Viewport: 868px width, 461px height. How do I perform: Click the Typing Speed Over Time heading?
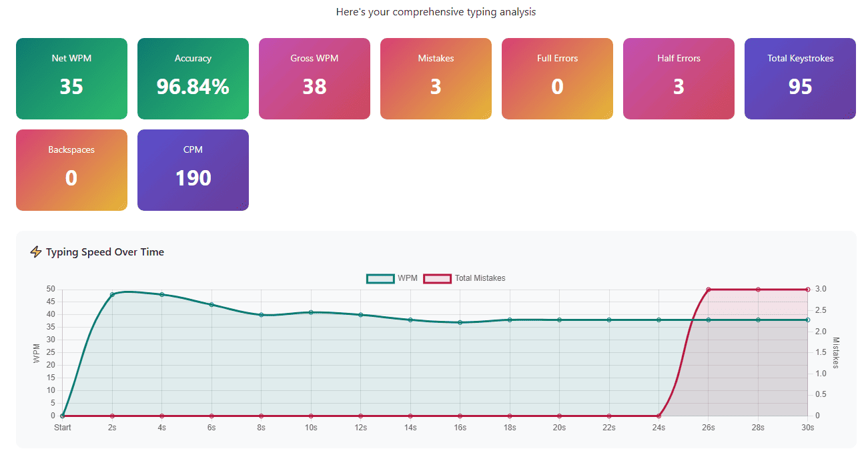pos(105,252)
